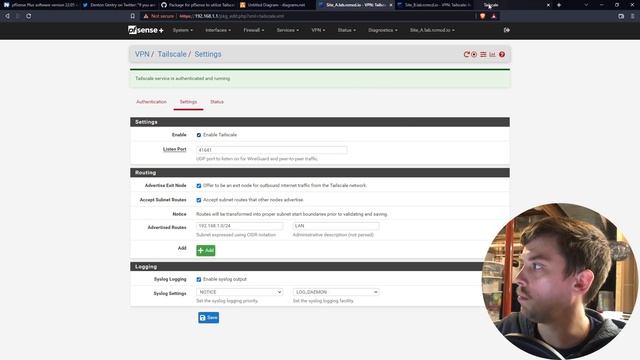The image size is (640, 360).
Task: Open the LOG_DAEMON facility dropdown
Action: [x=336, y=292]
